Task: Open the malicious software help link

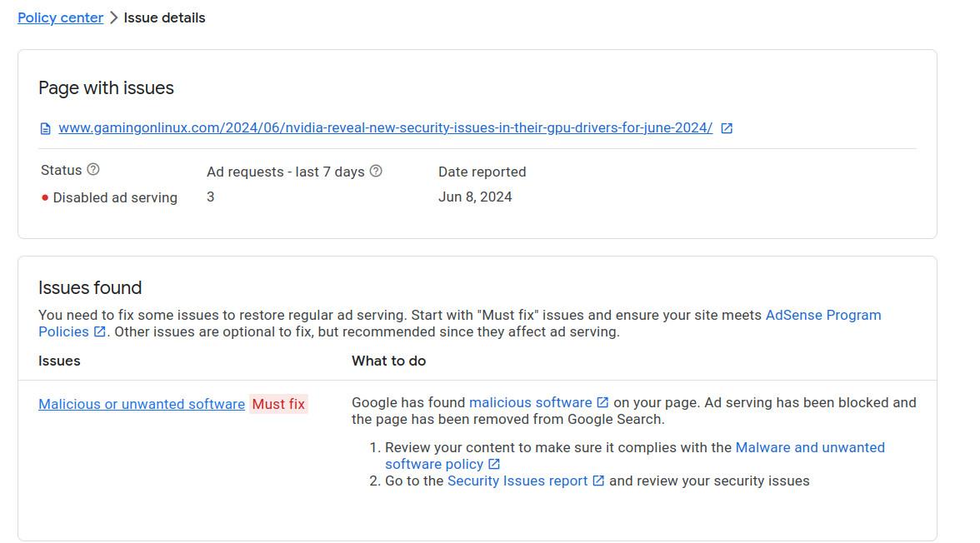Action: click(x=530, y=402)
